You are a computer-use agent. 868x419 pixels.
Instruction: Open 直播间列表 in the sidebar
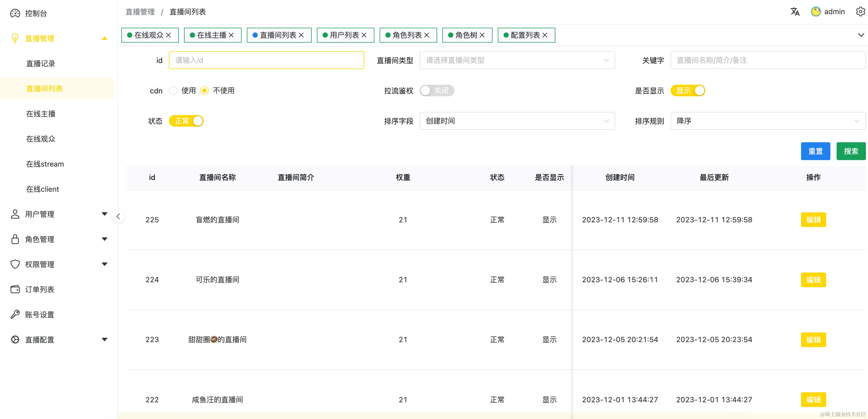(x=44, y=89)
